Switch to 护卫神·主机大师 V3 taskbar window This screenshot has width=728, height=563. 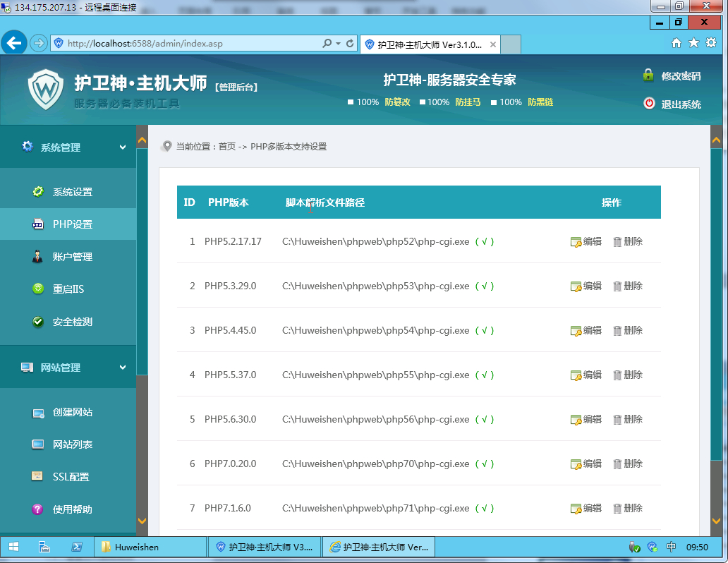(x=265, y=547)
